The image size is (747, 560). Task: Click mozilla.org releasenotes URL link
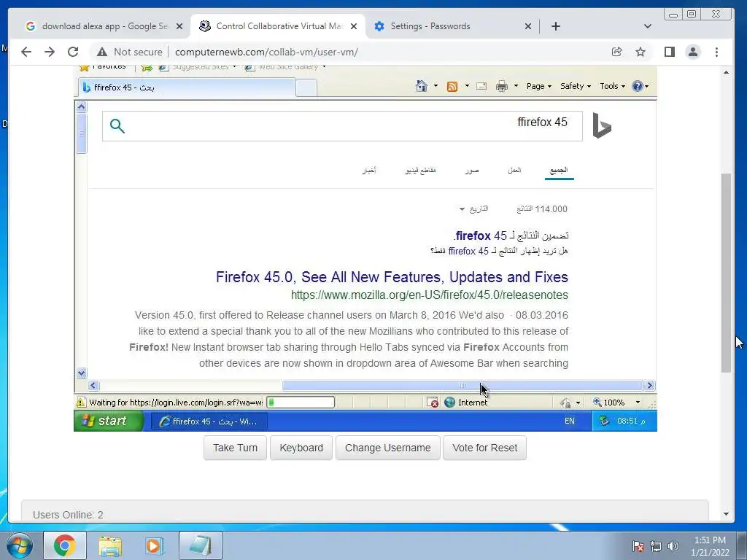(x=429, y=295)
